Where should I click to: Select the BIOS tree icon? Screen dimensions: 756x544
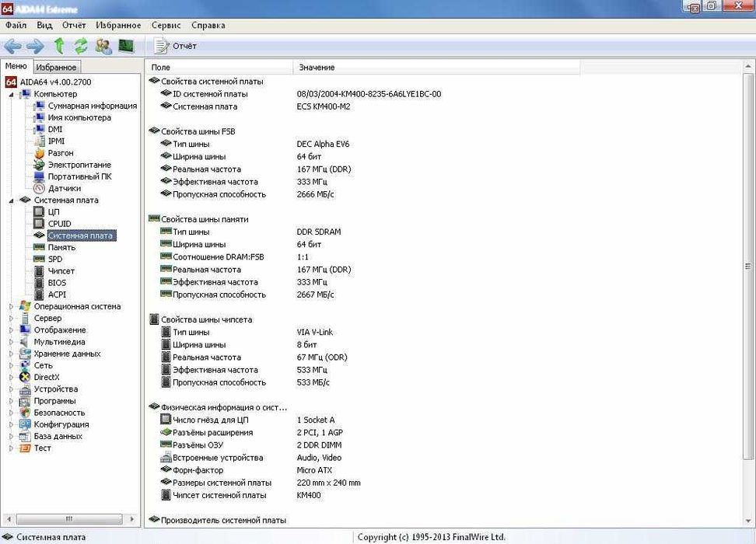click(39, 283)
